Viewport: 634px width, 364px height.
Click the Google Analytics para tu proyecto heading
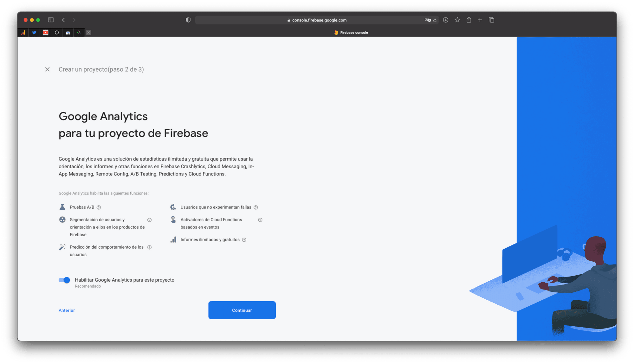click(x=133, y=125)
